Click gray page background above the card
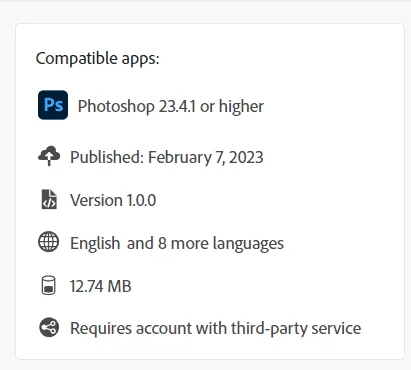The width and height of the screenshot is (411, 370). point(205,12)
